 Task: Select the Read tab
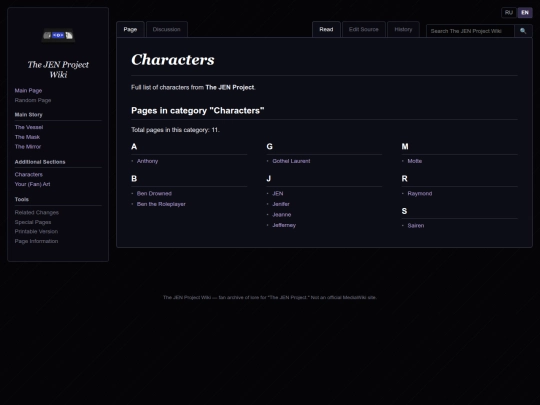click(326, 29)
